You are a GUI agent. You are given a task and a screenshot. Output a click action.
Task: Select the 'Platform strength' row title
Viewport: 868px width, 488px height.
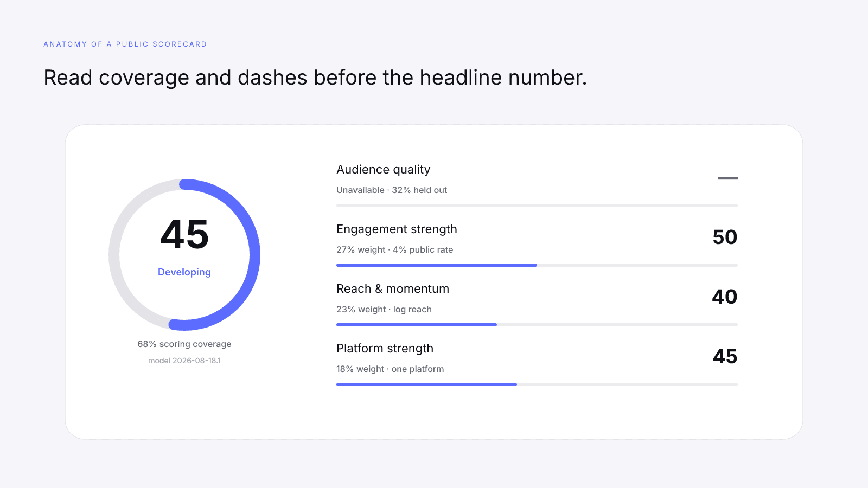click(x=385, y=349)
